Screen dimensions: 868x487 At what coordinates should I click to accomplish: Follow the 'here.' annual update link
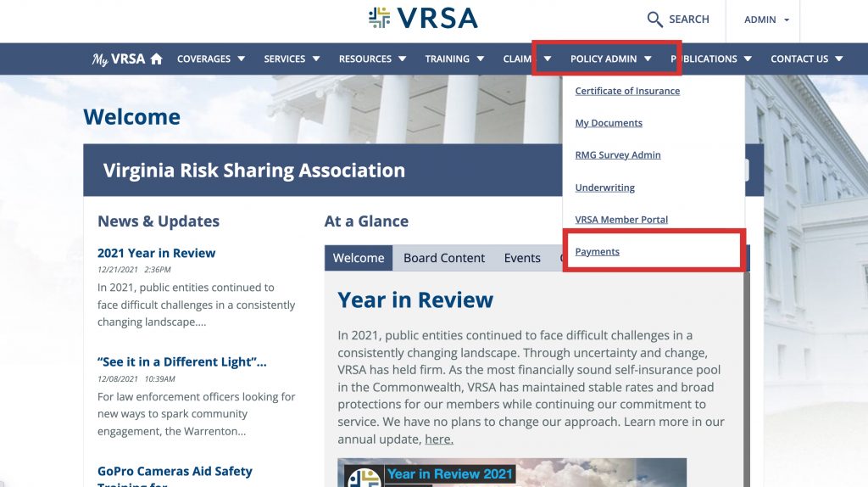[x=439, y=439]
